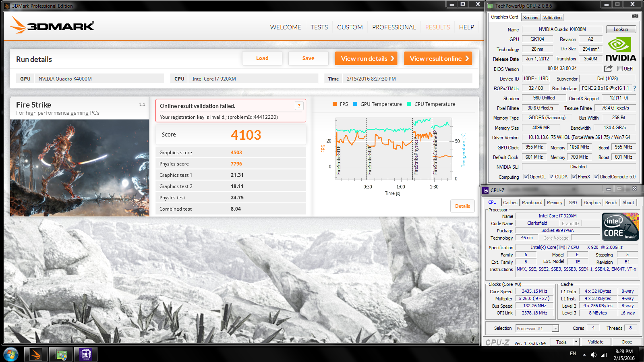
Task: Open the About tab in CPU-Z
Action: point(628,203)
